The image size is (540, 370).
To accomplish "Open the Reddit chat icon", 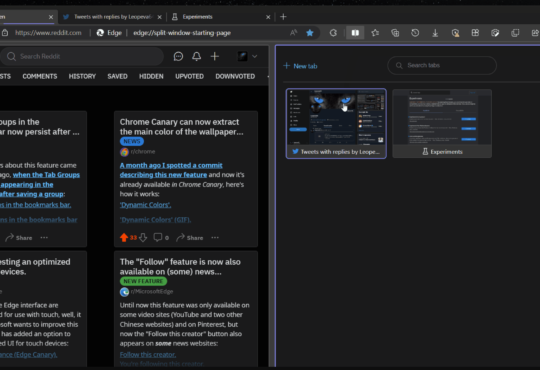I will (178, 56).
